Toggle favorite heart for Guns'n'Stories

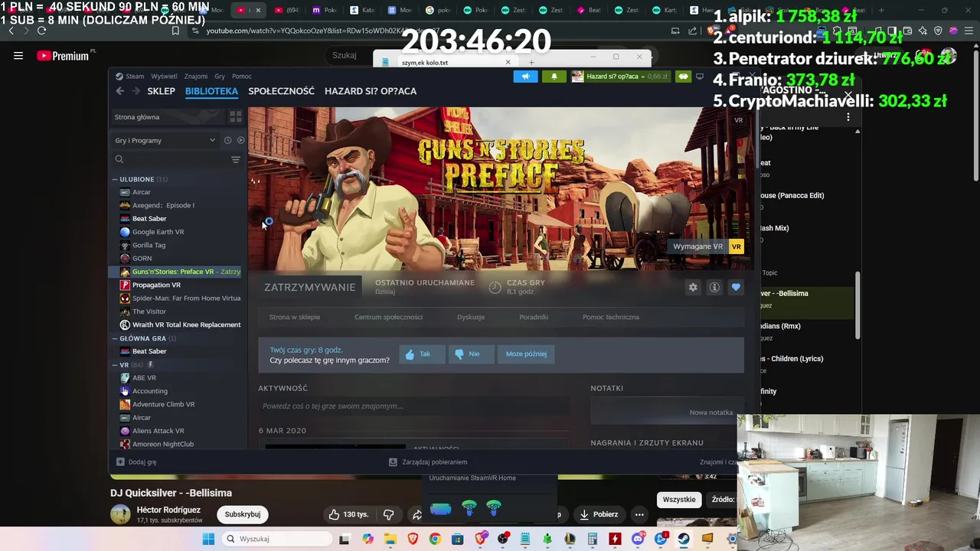tap(736, 287)
